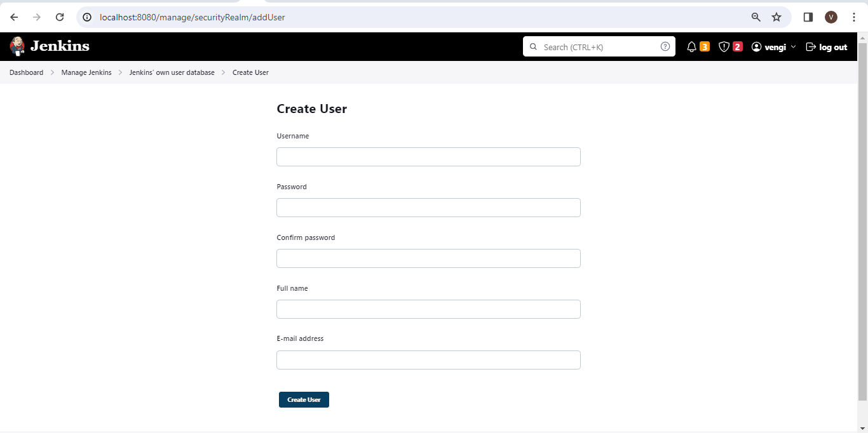This screenshot has height=433, width=868.
Task: Click the log out icon
Action: [811, 47]
